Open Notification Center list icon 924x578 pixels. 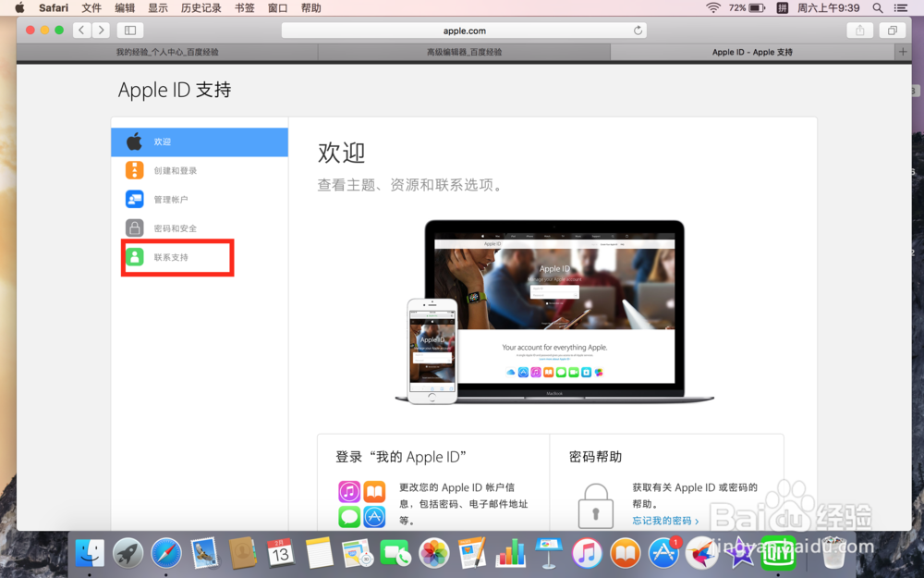[900, 7]
